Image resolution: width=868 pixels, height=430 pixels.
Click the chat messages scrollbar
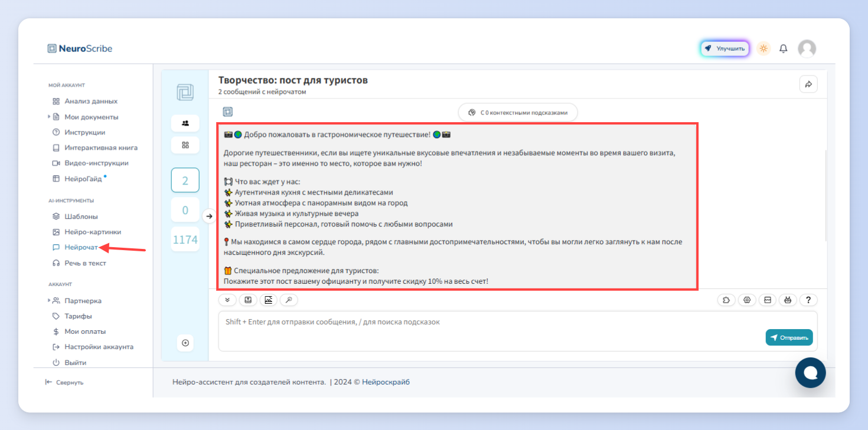pos(825,196)
